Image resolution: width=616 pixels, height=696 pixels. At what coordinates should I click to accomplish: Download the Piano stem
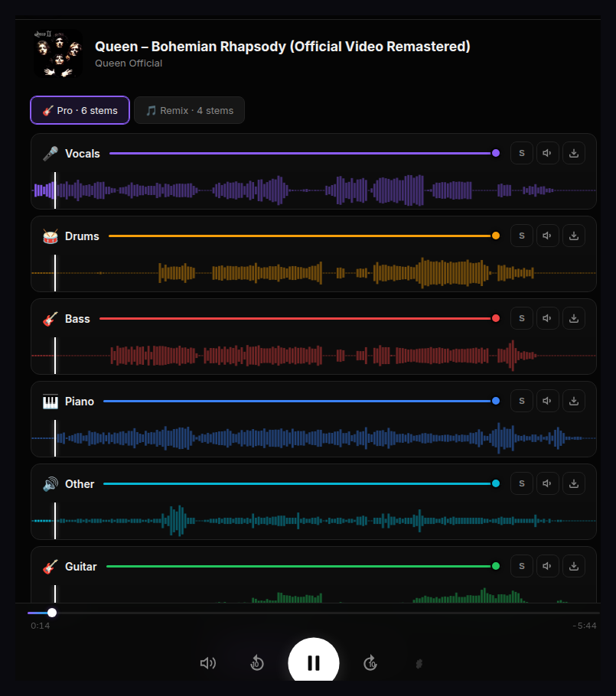click(x=574, y=401)
